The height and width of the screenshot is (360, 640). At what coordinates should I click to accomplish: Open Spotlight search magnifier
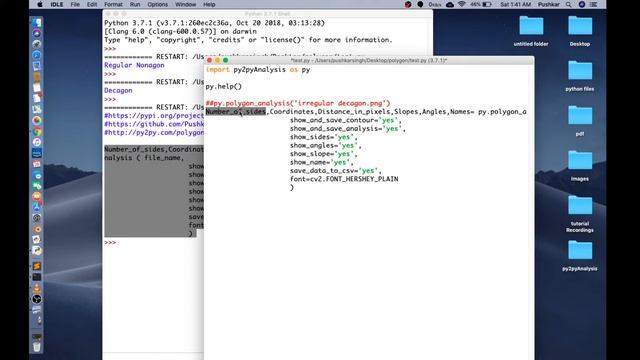[569, 4]
